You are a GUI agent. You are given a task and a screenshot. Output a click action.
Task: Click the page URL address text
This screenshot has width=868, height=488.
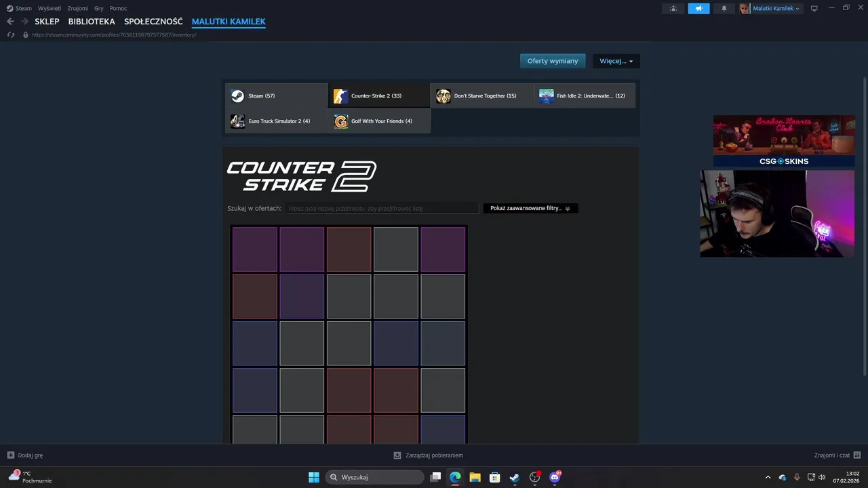[114, 35]
